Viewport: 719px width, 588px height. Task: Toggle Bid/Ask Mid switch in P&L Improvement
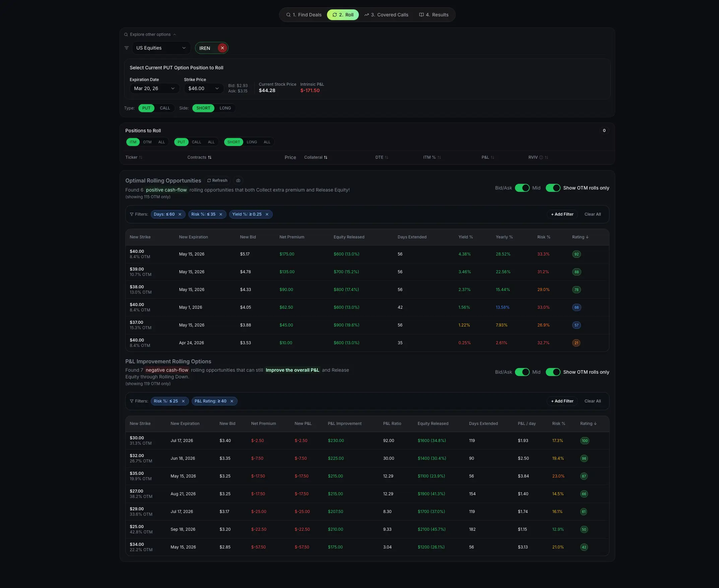(x=522, y=372)
